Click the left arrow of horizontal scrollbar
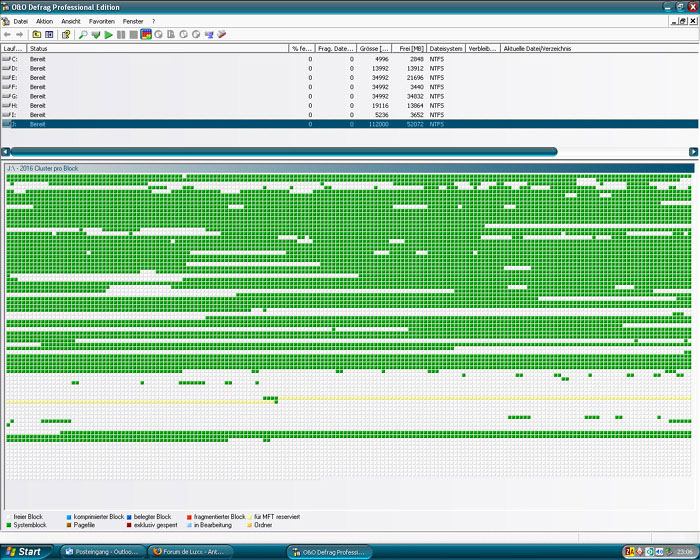 coord(5,152)
